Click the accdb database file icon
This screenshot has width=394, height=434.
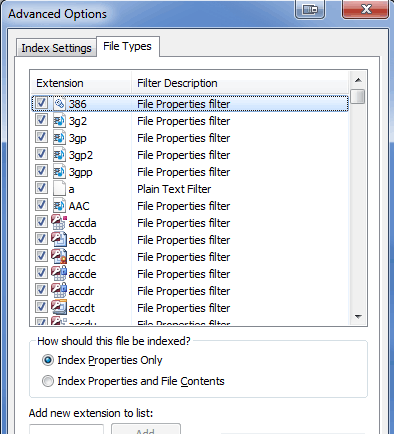point(59,240)
